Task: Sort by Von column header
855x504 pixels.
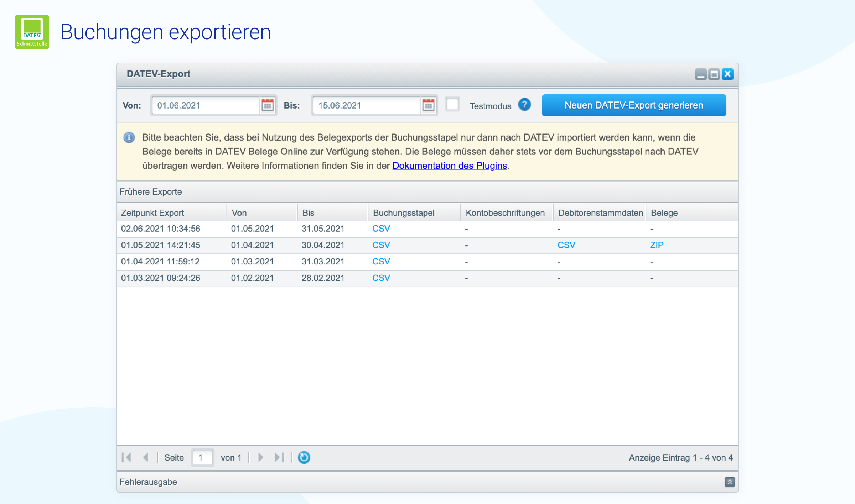Action: [x=262, y=213]
